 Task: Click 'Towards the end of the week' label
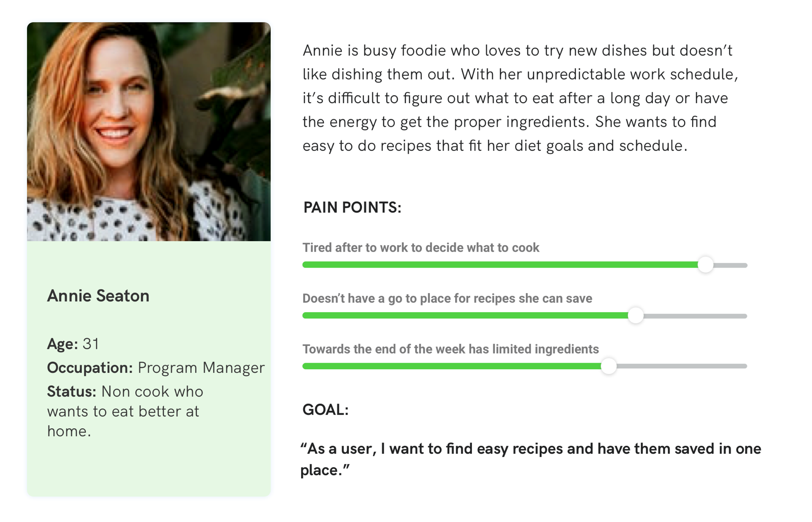[x=451, y=349]
